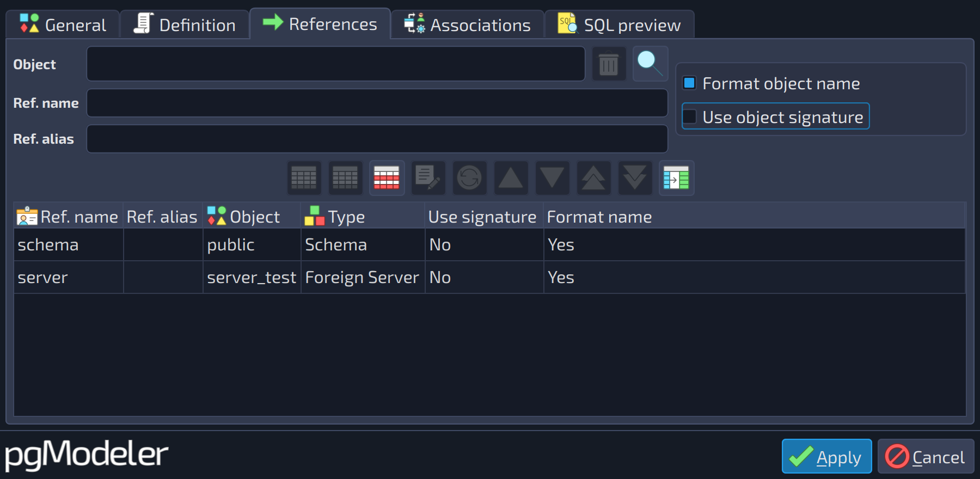980x479 pixels.
Task: Click the gray grid icon beside the red grid
Action: pyautogui.click(x=345, y=178)
